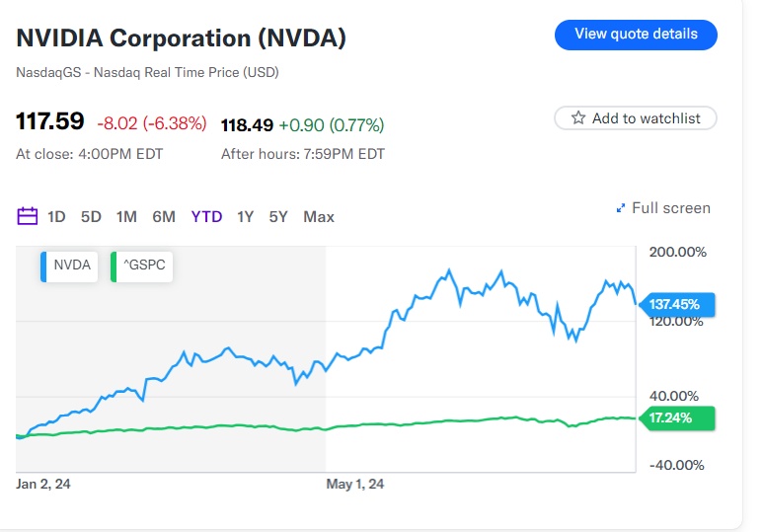This screenshot has width=763, height=532.
Task: Click the blue NVDA legend color bar
Action: pyautogui.click(x=43, y=266)
